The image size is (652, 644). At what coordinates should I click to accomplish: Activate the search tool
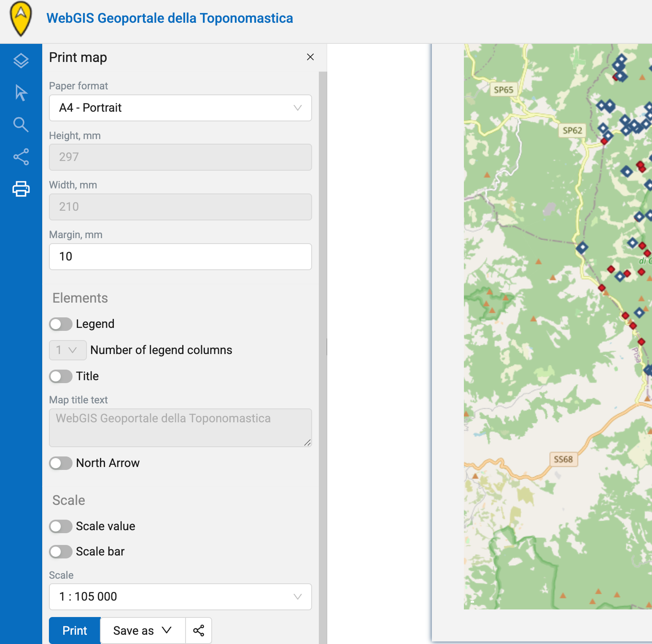click(21, 125)
